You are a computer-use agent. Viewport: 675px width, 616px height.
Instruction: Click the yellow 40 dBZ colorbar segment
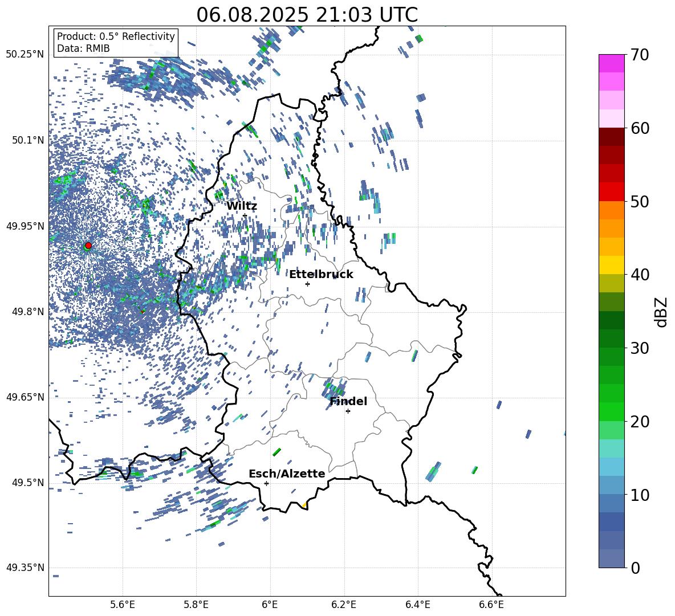pyautogui.click(x=612, y=265)
